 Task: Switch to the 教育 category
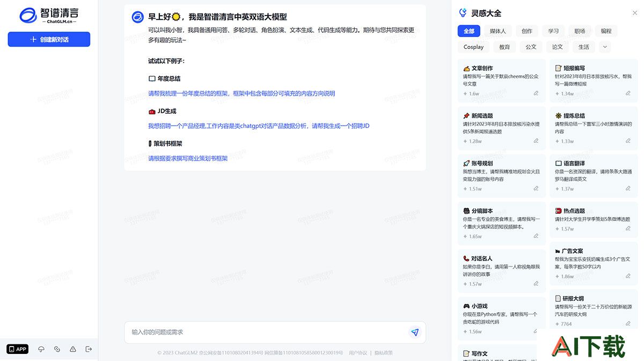(x=504, y=47)
